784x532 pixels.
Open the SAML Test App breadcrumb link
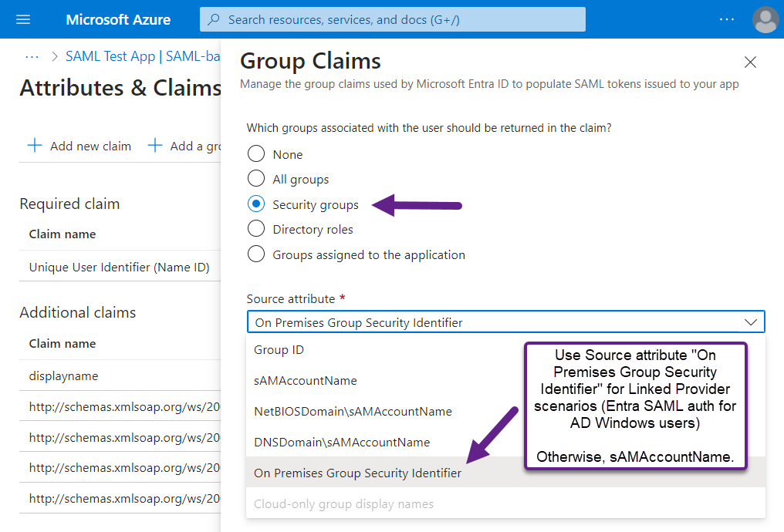coord(143,56)
